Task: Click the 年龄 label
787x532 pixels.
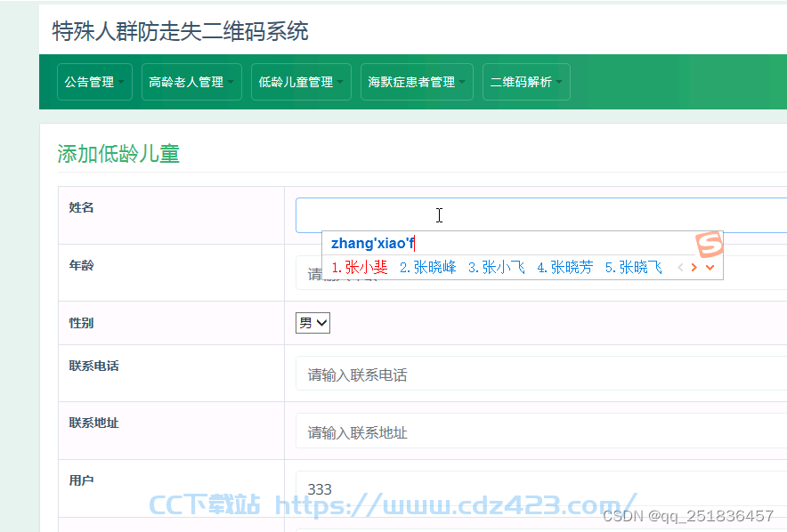Action: 81,265
